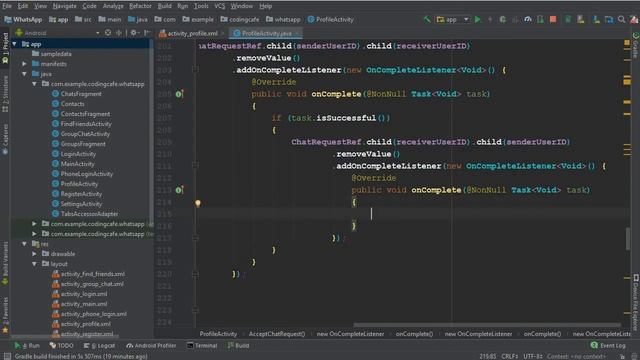Stop the app with the red square icon
The height and width of the screenshot is (360, 640).
(x=553, y=19)
